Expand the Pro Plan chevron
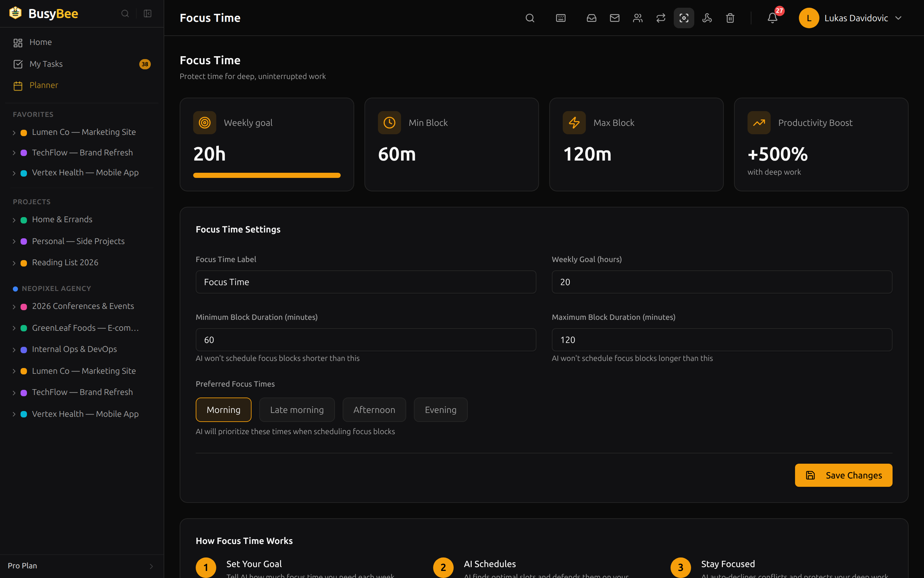Image resolution: width=924 pixels, height=578 pixels. (x=151, y=566)
